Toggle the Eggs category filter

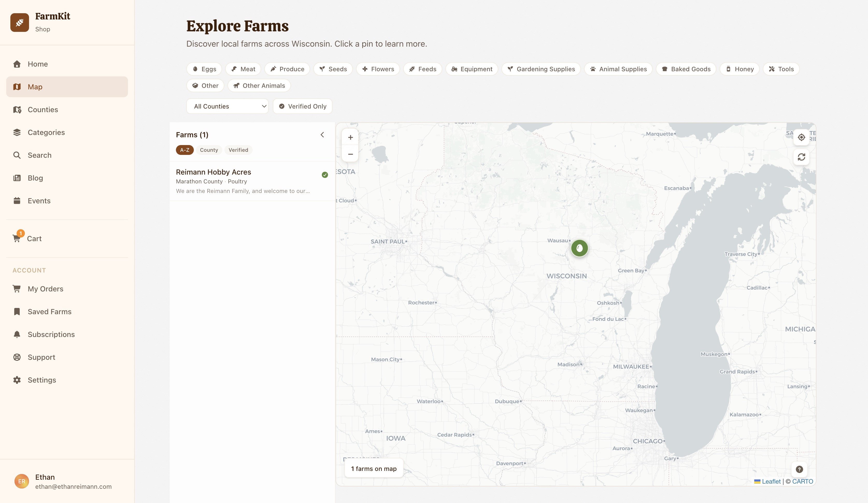[x=204, y=69]
